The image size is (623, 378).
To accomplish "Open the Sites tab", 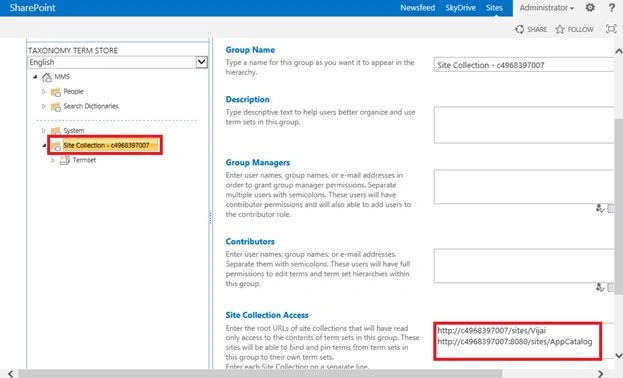I will (494, 8).
